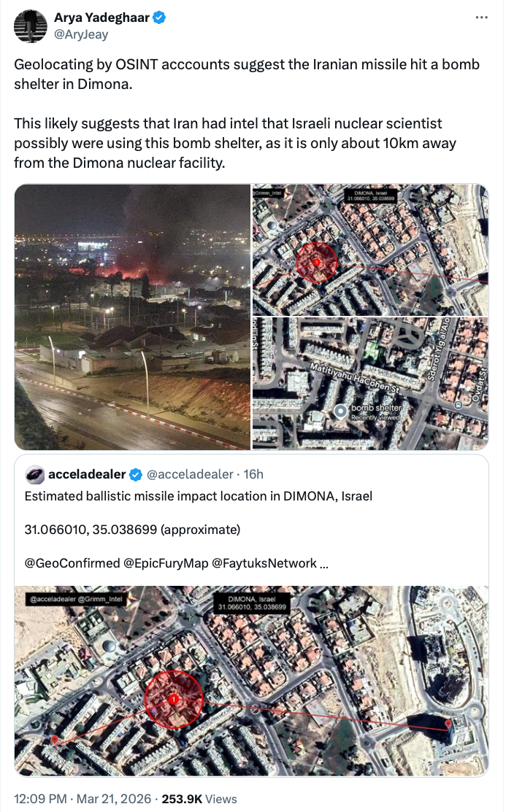Click verified badge next to acceladealer

point(136,475)
